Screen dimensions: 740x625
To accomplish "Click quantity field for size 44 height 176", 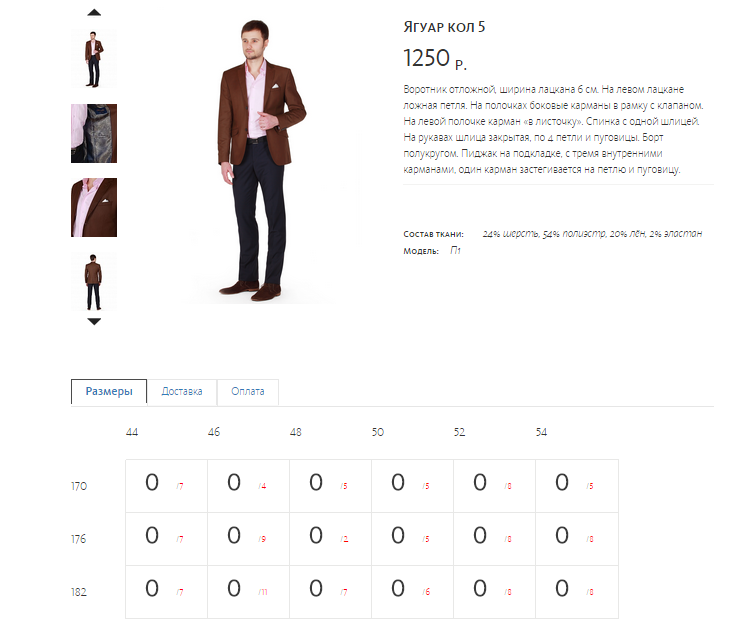I will pos(152,535).
